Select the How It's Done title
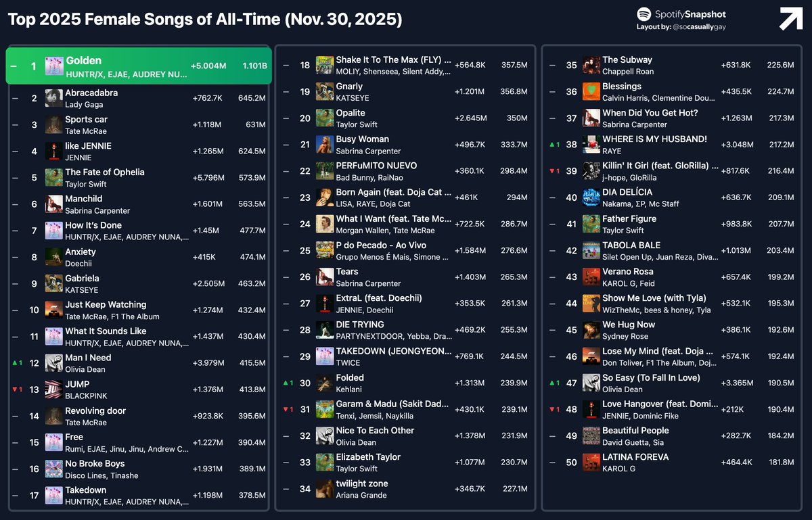Viewport: 812px width, 520px height. pos(93,225)
